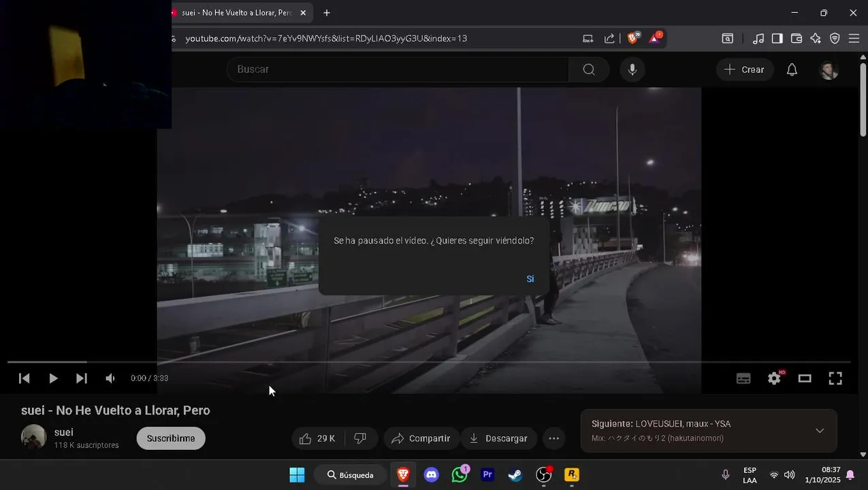Select the suei video browser tab
Screen dimensions: 868x490
pos(237,13)
